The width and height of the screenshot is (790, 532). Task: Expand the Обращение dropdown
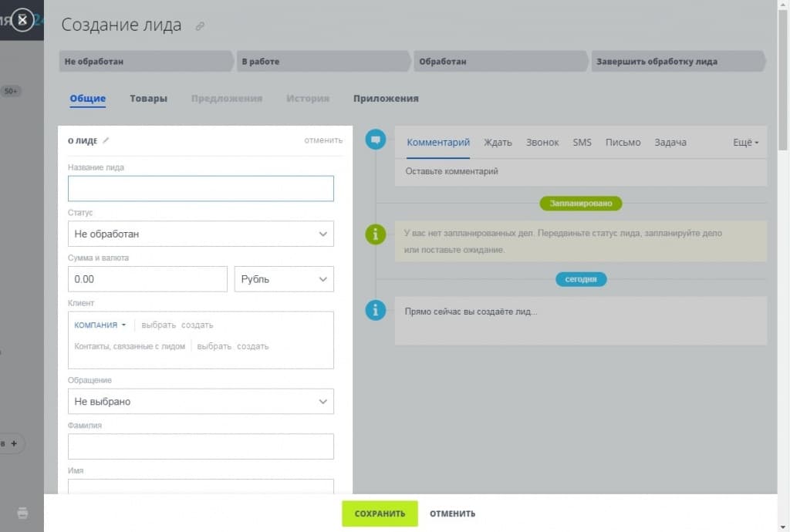[201, 402]
